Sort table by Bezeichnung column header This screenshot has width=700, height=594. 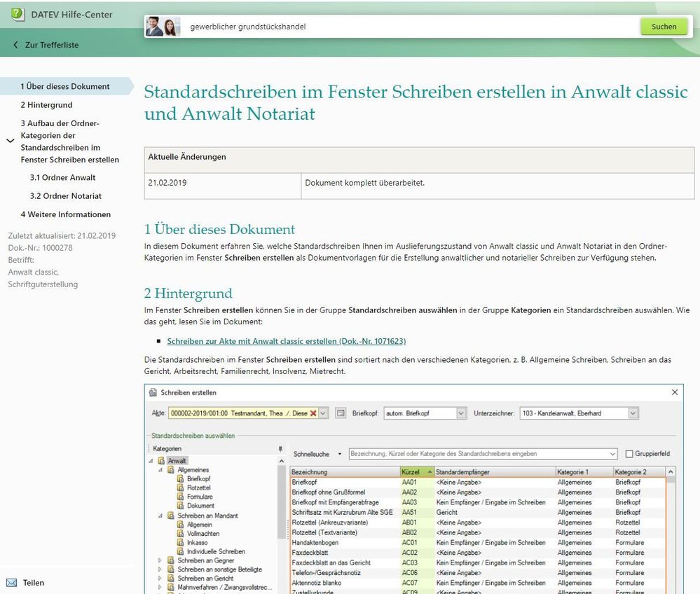click(x=345, y=471)
